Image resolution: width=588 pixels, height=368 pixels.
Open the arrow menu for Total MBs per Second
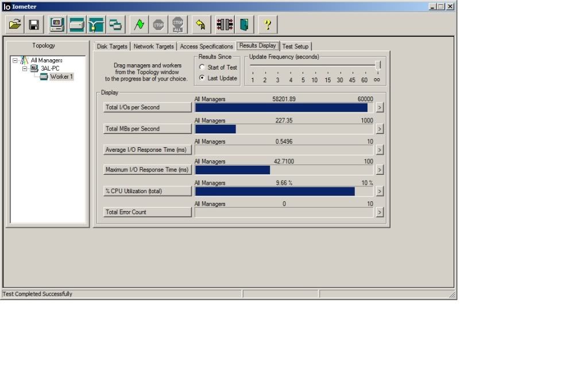tap(380, 129)
